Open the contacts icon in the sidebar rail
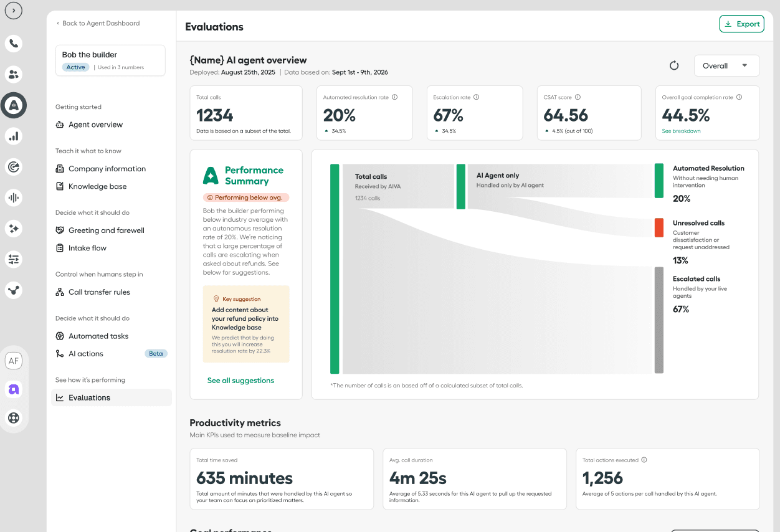The height and width of the screenshot is (532, 780). [x=14, y=75]
